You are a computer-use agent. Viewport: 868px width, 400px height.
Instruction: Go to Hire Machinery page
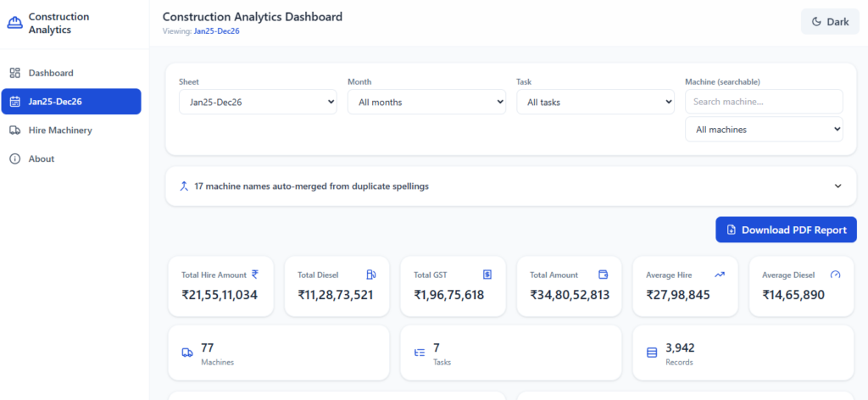71,131
